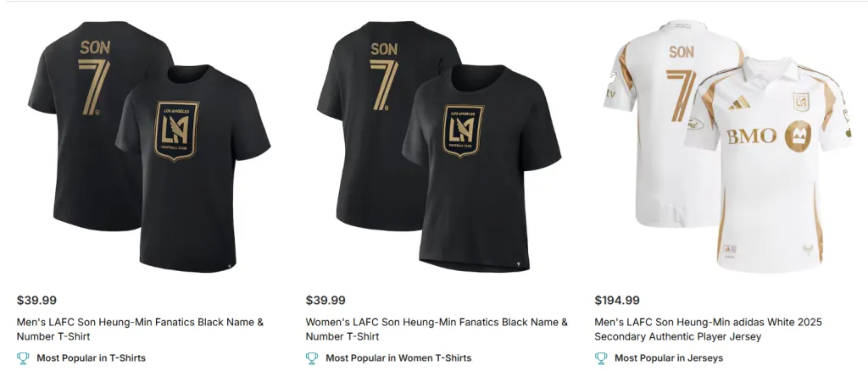Click the trophy icon under the Men's T-Shirt
The width and height of the screenshot is (868, 371).
[23, 358]
